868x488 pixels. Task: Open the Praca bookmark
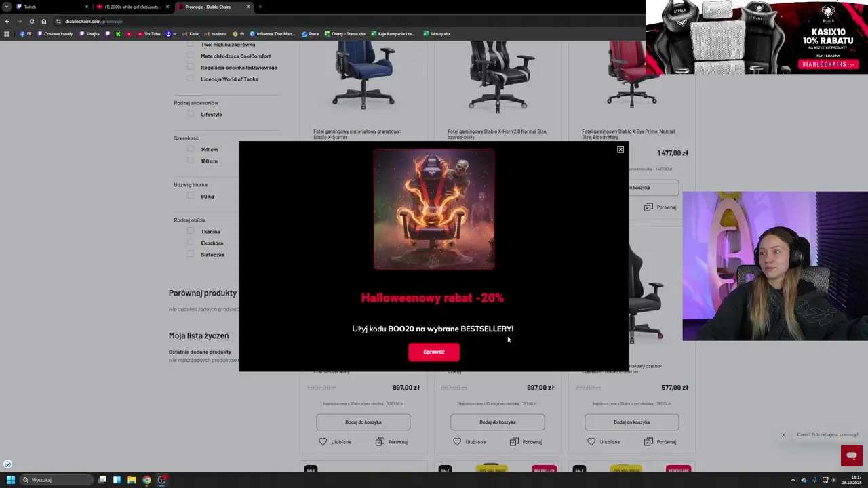[x=311, y=34]
